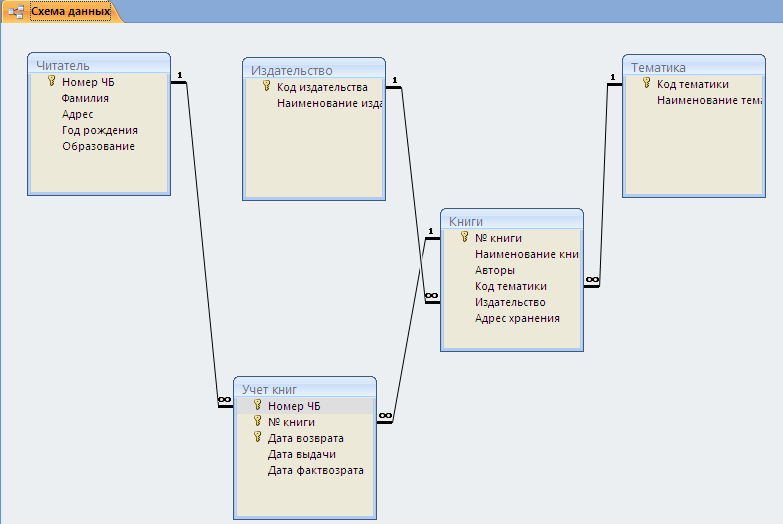Click key icon beside Номер ЧБ in Учет книг
Screen dimensions: 783x524
tap(258, 405)
